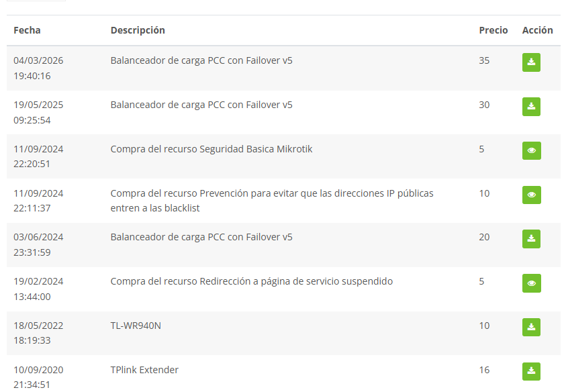Screen dimensions: 566x392
Task: Download the 04/03/2026 Balanceador de carga purchase
Action: [x=531, y=62]
